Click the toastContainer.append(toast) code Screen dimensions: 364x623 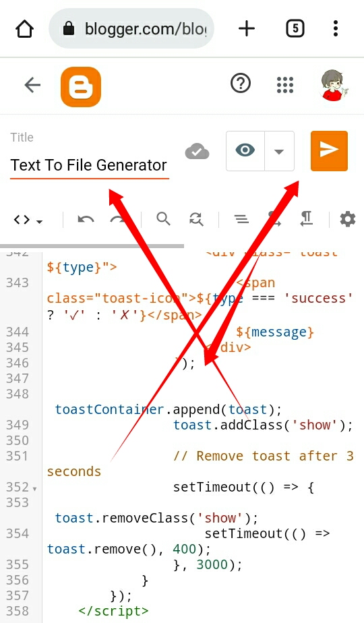click(169, 409)
